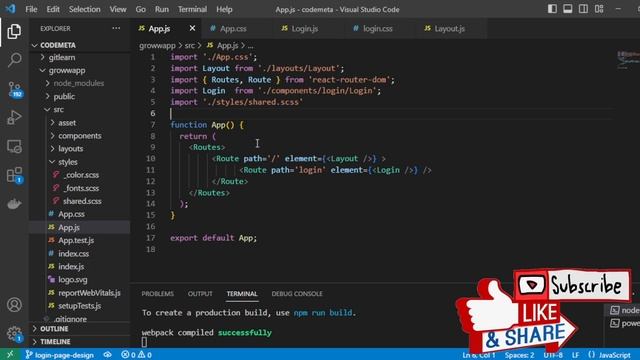
Task: Open the Terminal menu
Action: pyautogui.click(x=192, y=9)
